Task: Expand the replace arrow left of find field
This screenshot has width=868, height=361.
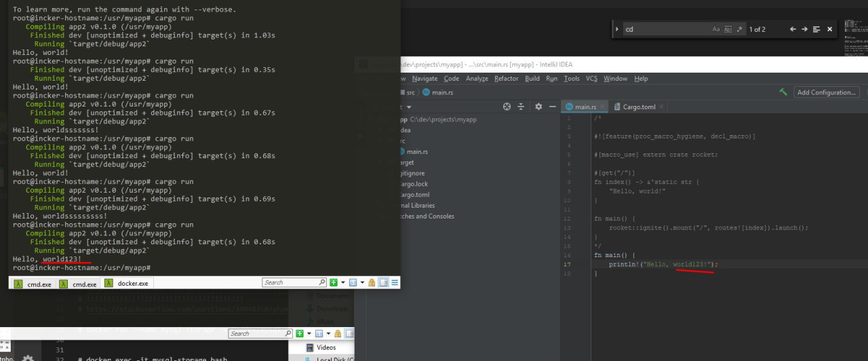Action: (616, 29)
